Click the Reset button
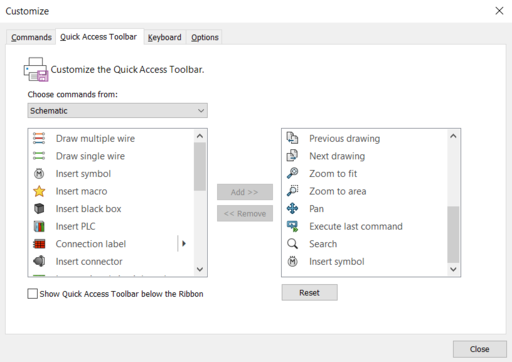Screen dimensions: 512x362 click(309, 293)
